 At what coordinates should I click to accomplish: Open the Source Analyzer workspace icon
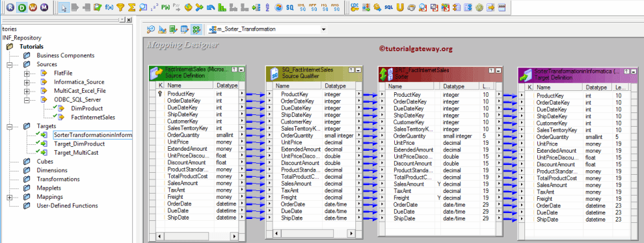(x=151, y=29)
